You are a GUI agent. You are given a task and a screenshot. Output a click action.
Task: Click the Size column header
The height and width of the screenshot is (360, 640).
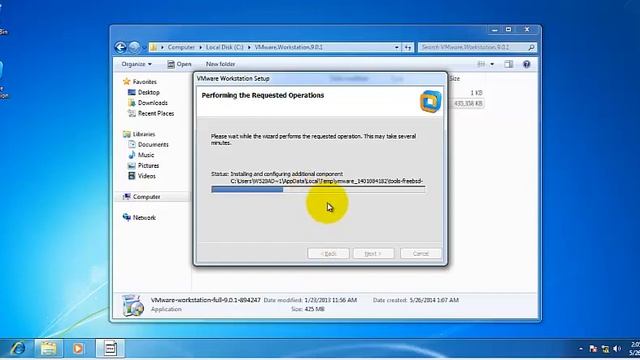tap(455, 78)
